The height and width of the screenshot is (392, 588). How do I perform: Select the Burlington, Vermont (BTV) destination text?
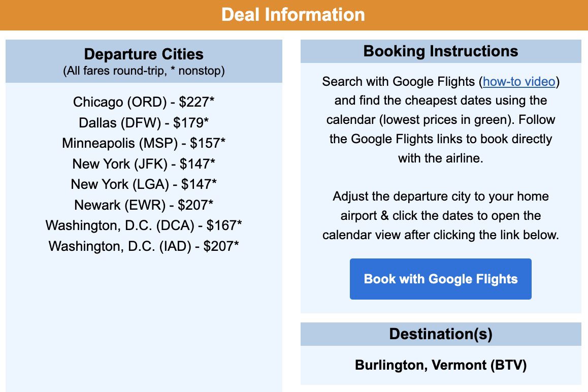pyautogui.click(x=441, y=365)
